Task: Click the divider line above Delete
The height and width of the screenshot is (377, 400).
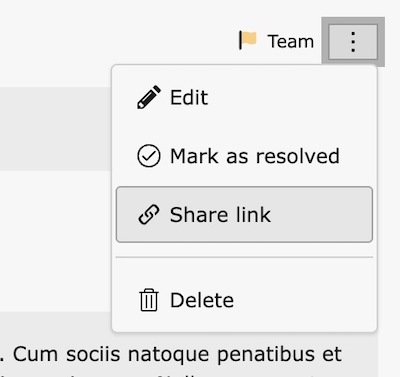Action: click(244, 257)
